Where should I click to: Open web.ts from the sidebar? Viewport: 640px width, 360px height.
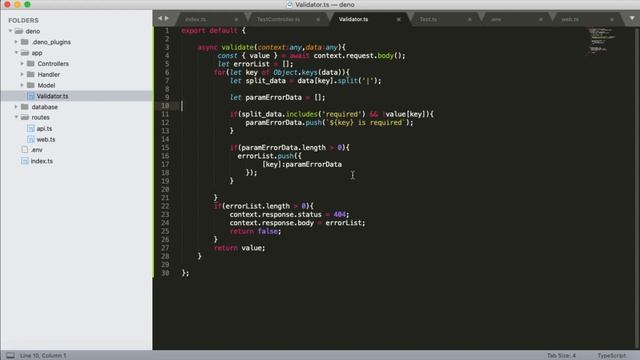(46, 140)
